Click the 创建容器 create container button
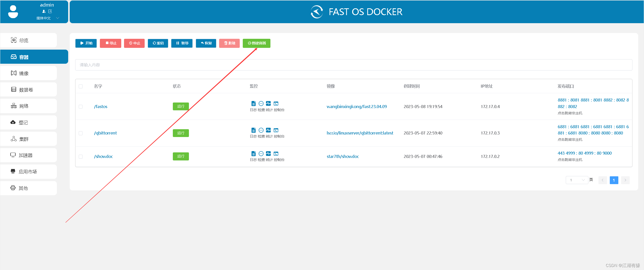 (257, 43)
